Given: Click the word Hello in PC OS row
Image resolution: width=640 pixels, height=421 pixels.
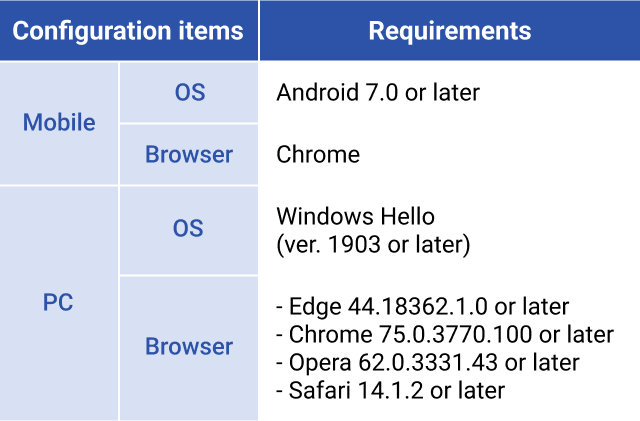Looking at the screenshot, I should tap(407, 216).
